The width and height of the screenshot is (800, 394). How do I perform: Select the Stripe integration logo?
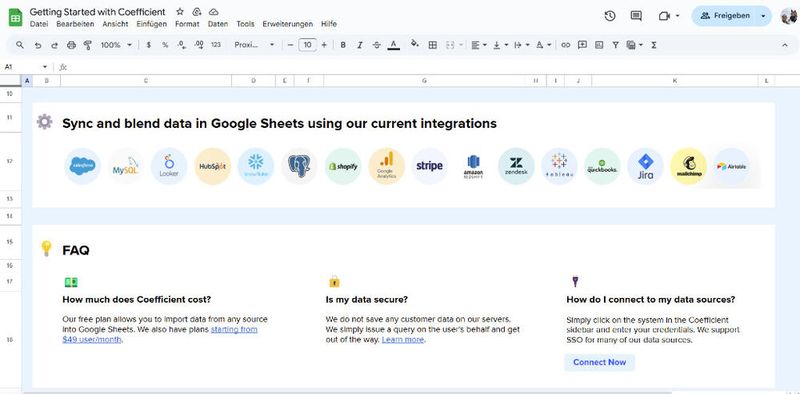pyautogui.click(x=429, y=166)
